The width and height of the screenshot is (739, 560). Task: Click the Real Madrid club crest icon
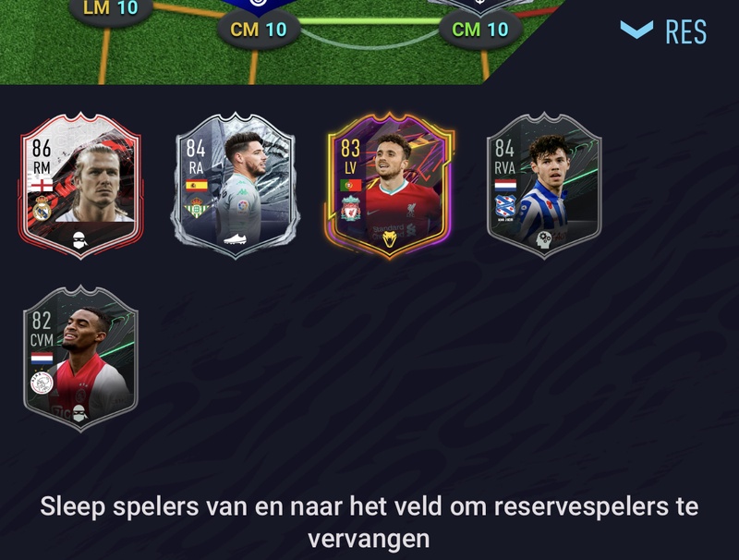click(42, 209)
